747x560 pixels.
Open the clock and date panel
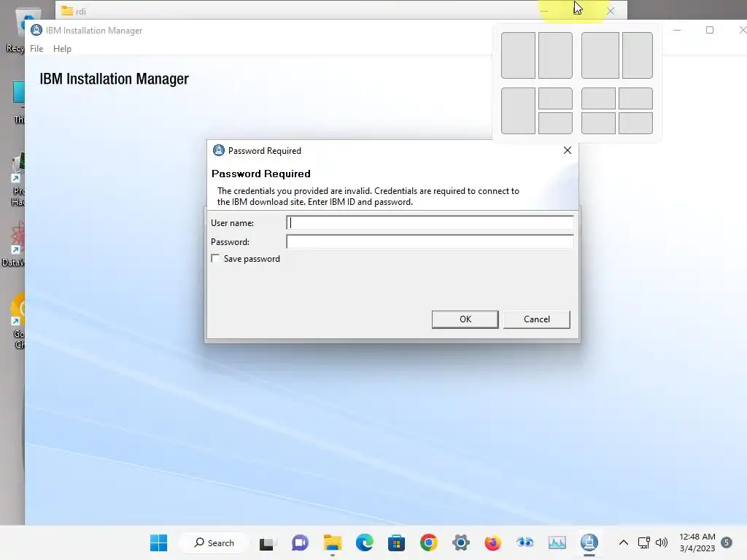pyautogui.click(x=697, y=542)
